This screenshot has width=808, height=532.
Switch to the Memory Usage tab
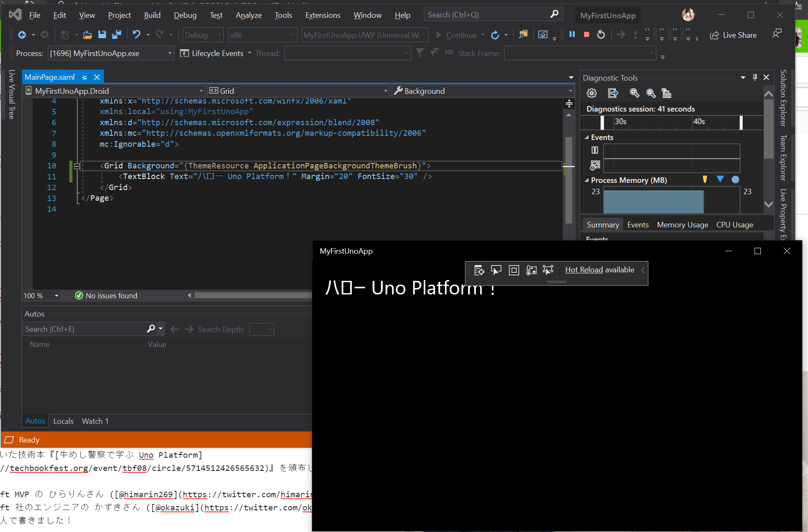(682, 225)
